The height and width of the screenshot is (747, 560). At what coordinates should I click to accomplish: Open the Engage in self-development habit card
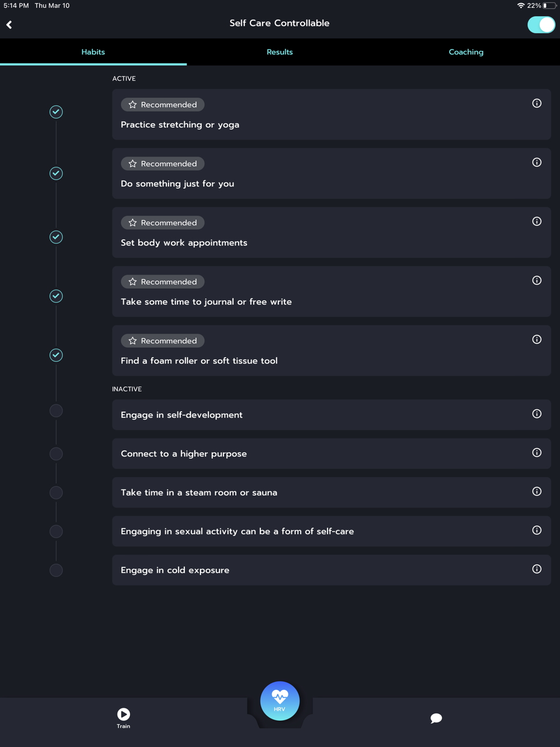coord(314,415)
